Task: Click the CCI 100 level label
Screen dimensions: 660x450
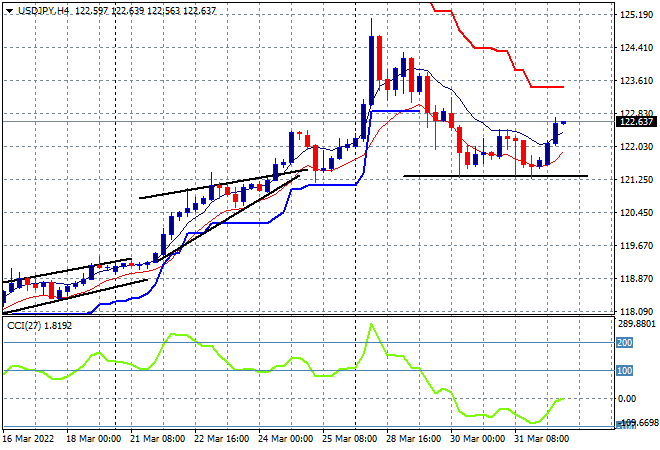Action: (x=625, y=370)
